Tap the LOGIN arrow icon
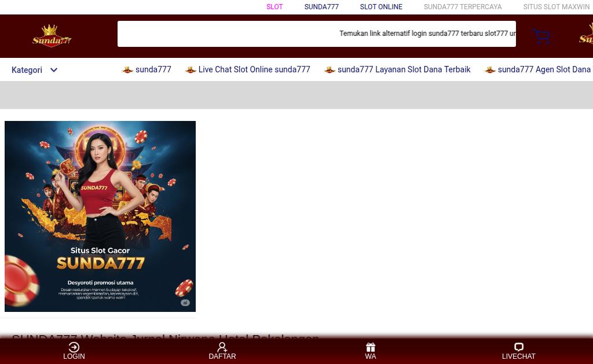The width and height of the screenshot is (593, 364). coord(74,347)
